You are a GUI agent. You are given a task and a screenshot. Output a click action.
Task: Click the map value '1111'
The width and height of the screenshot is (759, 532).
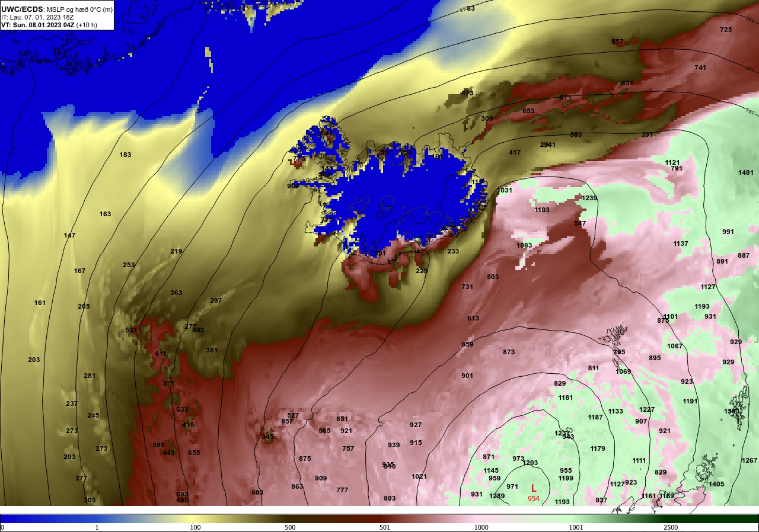[x=639, y=460]
